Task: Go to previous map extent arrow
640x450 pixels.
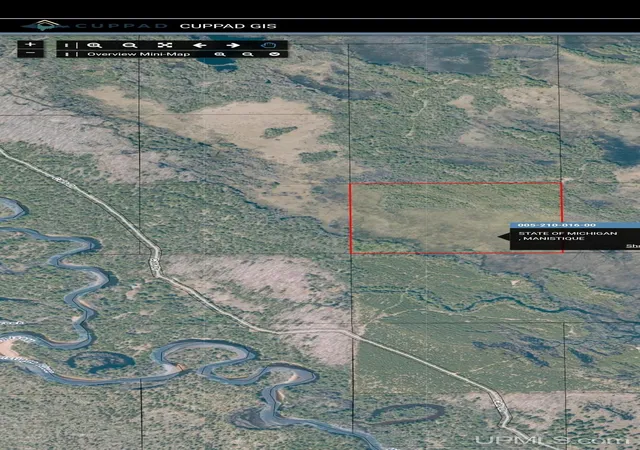Action: pyautogui.click(x=200, y=45)
